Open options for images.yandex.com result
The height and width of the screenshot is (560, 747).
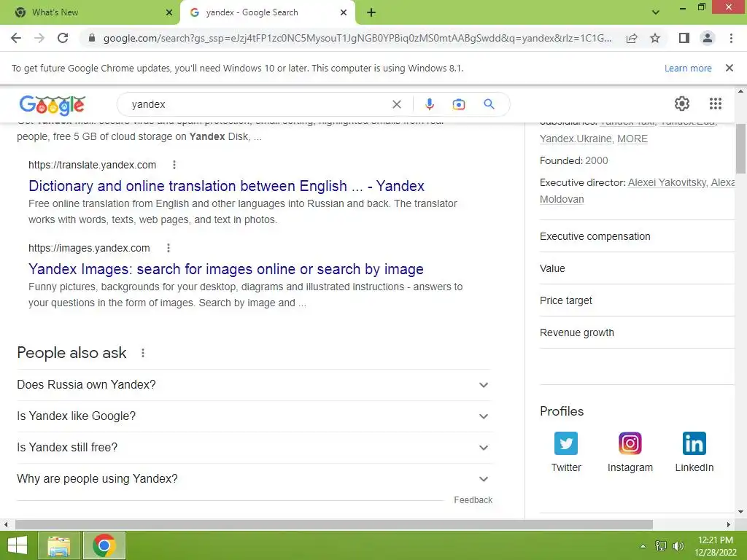169,248
